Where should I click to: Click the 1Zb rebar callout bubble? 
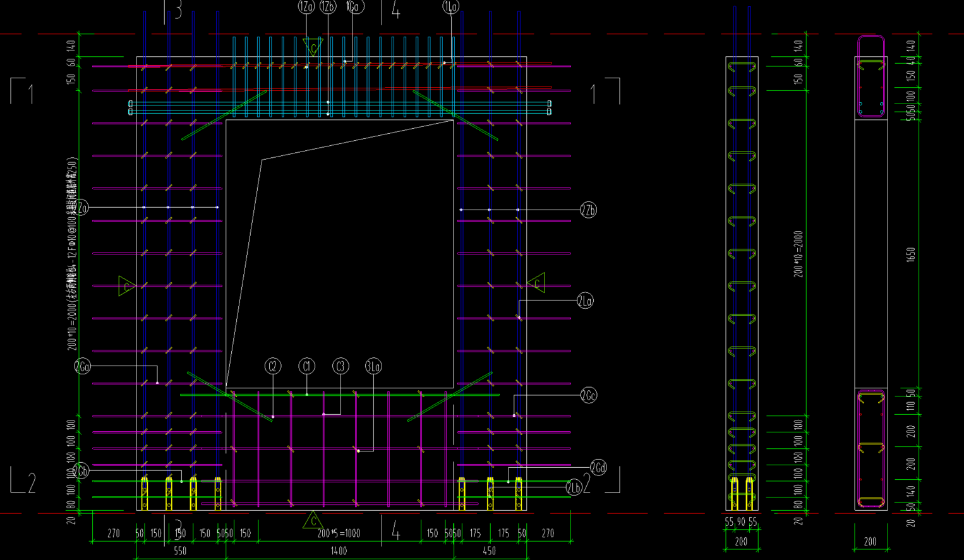328,7
